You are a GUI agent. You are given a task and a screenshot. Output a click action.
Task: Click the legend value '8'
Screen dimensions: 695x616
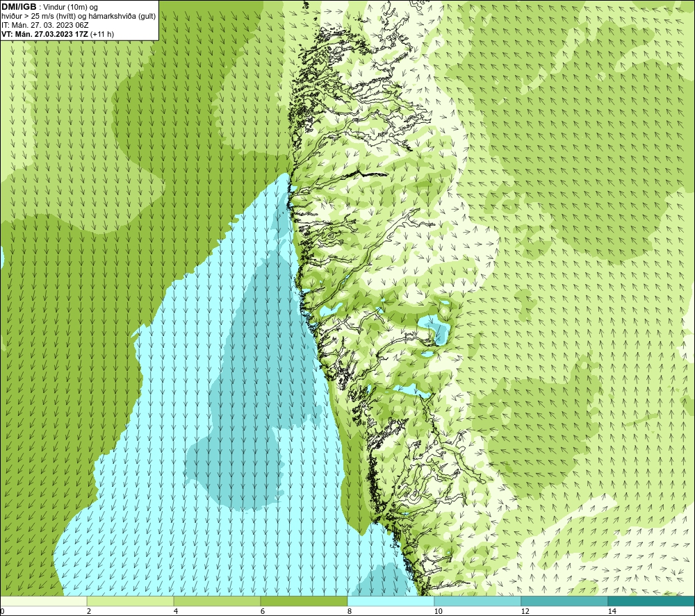(x=350, y=611)
